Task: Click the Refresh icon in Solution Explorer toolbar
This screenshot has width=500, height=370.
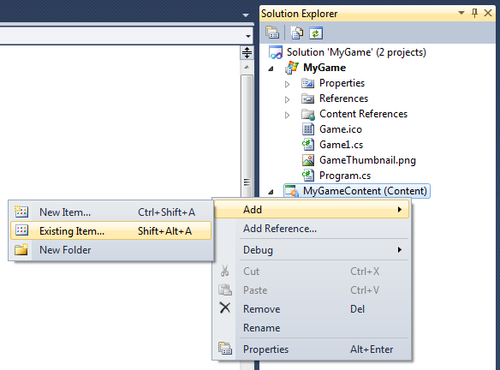Action: (316, 33)
